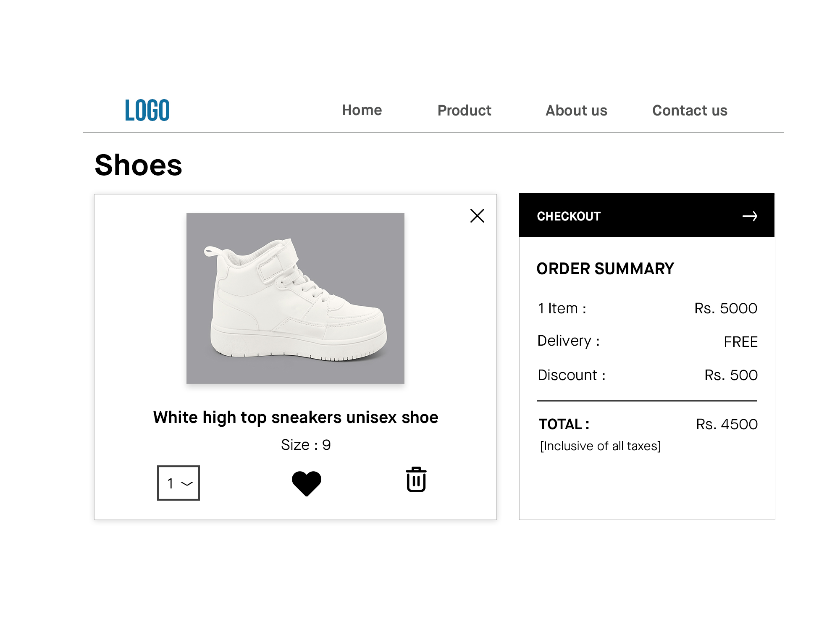Select the white sneaker product image
This screenshot has width=840, height=630.
tap(295, 298)
